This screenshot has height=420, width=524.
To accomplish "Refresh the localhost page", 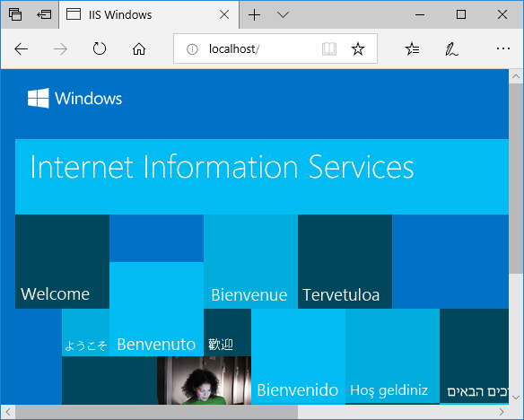I will (100, 48).
